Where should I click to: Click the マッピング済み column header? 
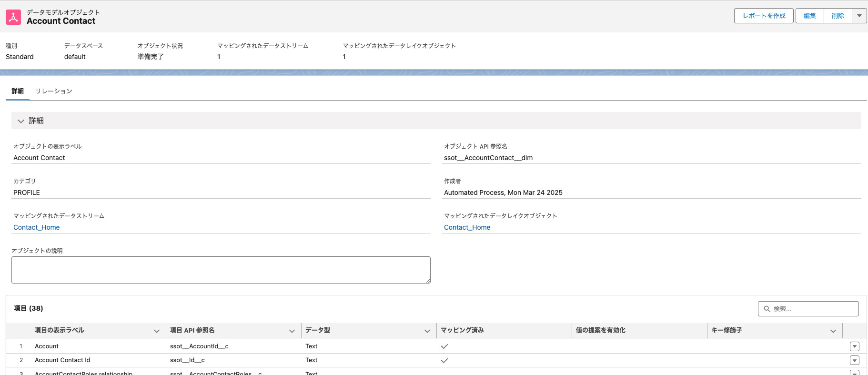tap(462, 330)
